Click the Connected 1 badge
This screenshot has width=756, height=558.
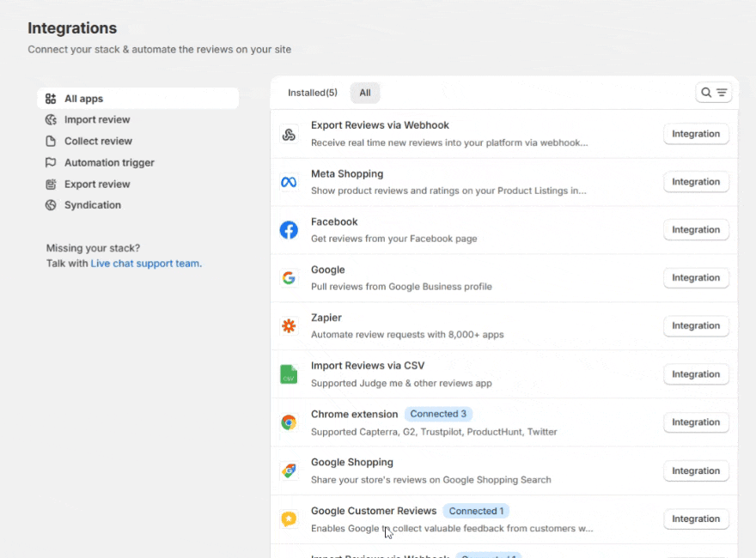click(x=476, y=512)
